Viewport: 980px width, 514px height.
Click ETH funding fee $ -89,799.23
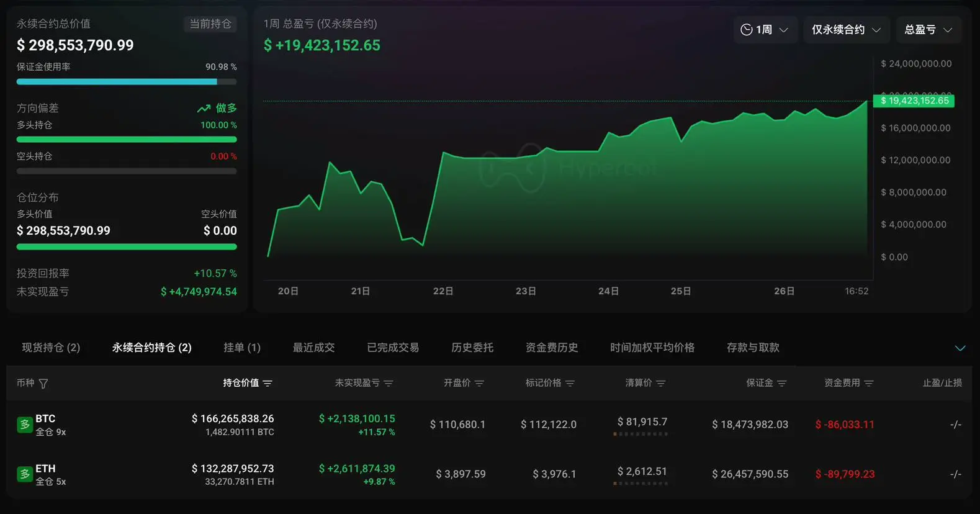845,474
